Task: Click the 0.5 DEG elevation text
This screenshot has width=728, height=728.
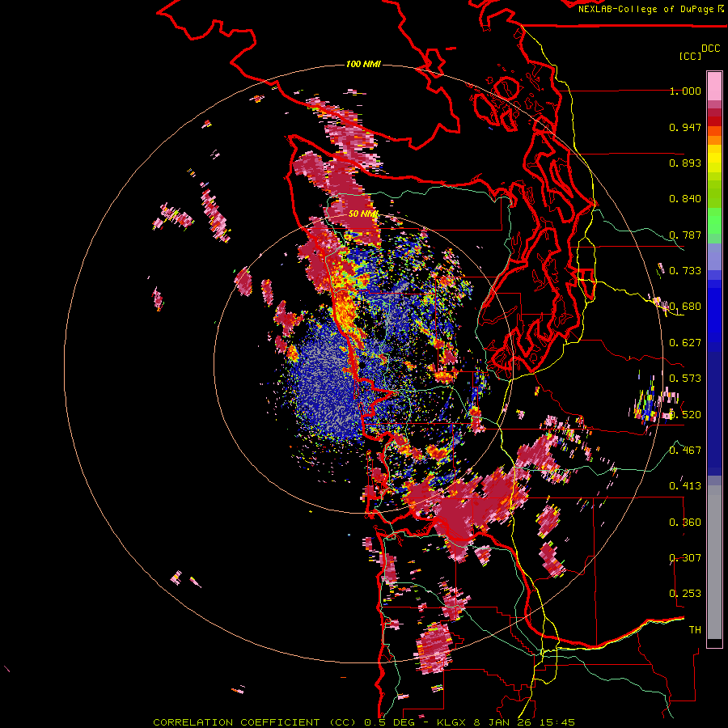Action: point(388,722)
